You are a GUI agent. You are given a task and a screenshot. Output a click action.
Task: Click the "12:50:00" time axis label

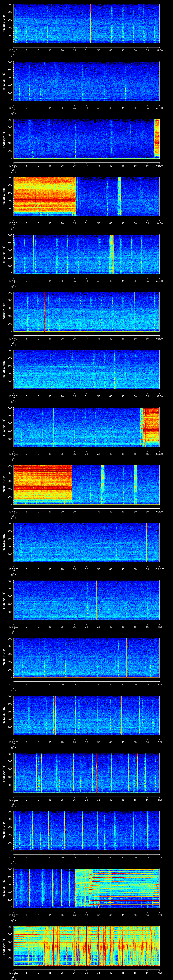pyautogui.click(x=13, y=50)
